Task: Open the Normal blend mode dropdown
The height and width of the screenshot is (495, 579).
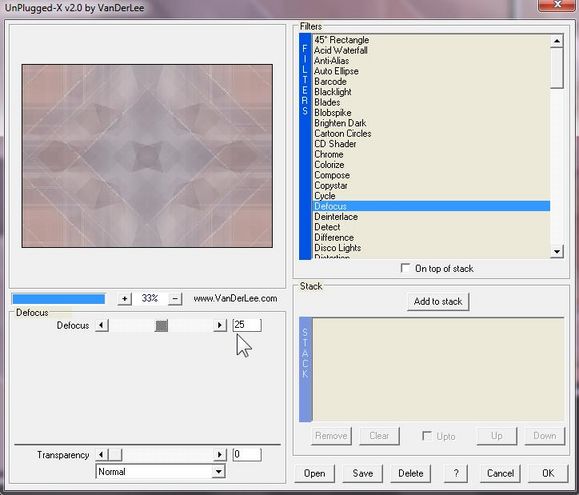Action: pyautogui.click(x=160, y=471)
